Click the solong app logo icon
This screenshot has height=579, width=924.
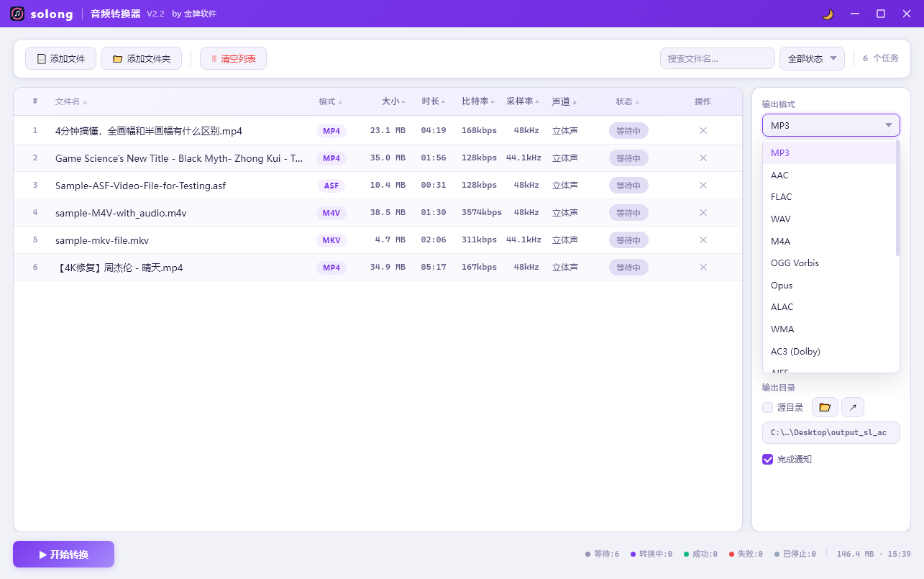(17, 14)
